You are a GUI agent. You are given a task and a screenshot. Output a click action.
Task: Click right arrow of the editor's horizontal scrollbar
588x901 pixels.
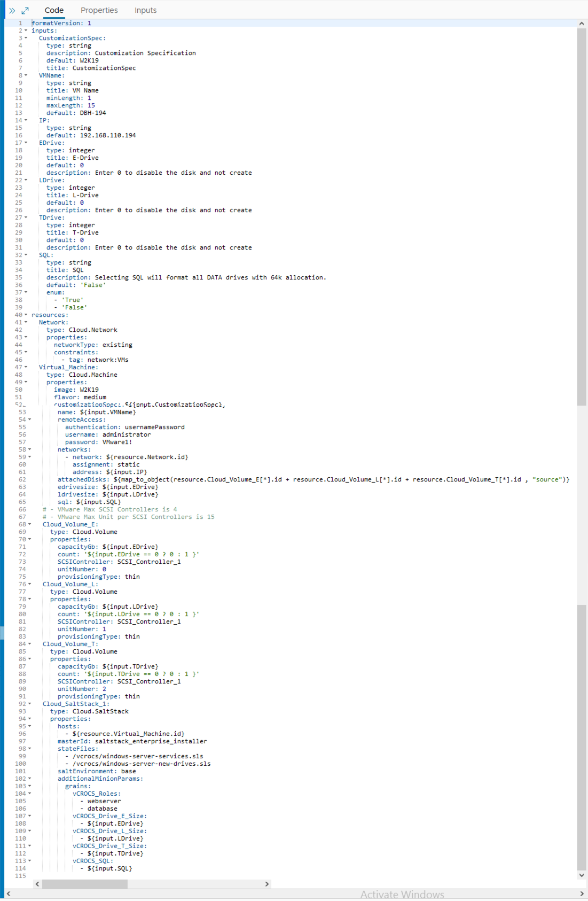point(267,884)
